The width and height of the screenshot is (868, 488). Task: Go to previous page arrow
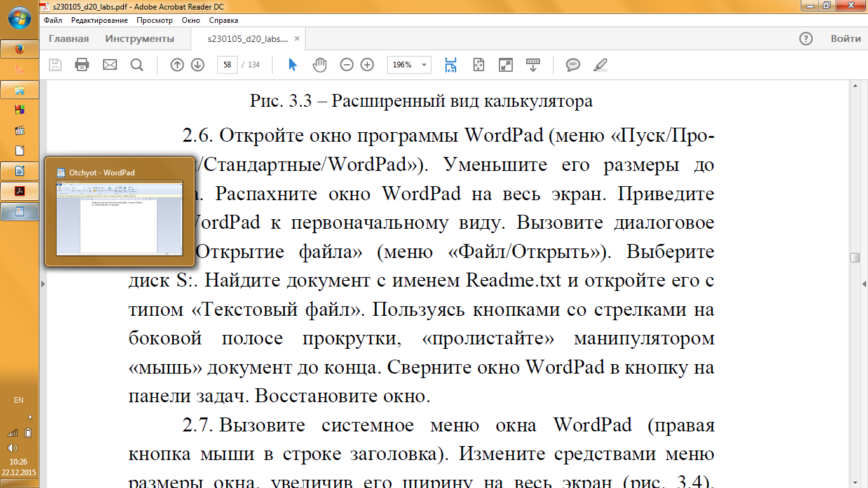pos(177,64)
